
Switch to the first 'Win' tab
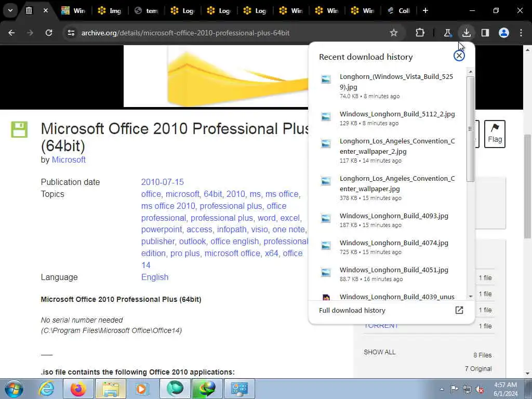pyautogui.click(x=73, y=10)
